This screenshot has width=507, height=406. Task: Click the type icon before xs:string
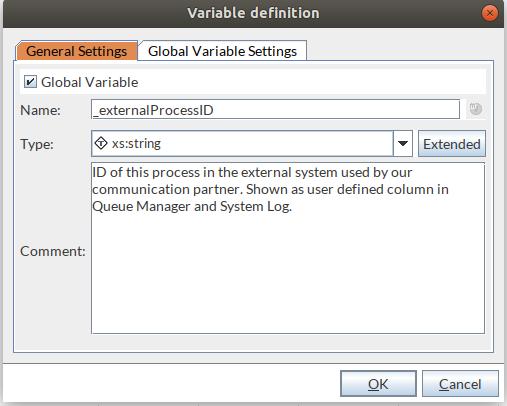click(101, 143)
